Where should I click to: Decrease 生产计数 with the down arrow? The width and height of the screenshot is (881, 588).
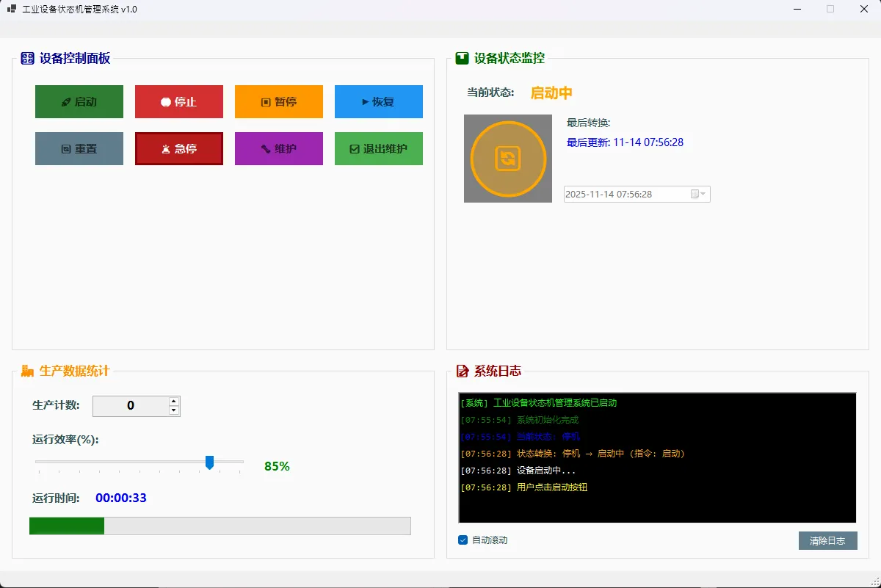tap(174, 411)
